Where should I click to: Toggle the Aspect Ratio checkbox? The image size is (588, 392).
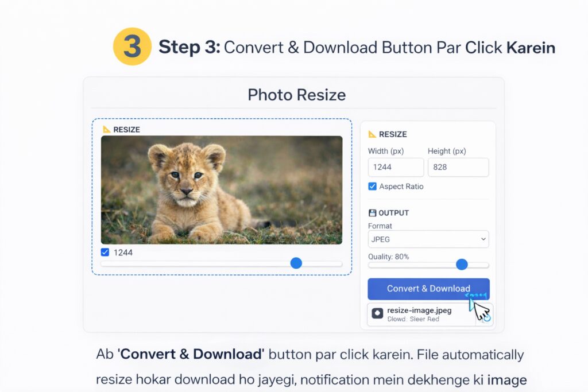click(372, 187)
